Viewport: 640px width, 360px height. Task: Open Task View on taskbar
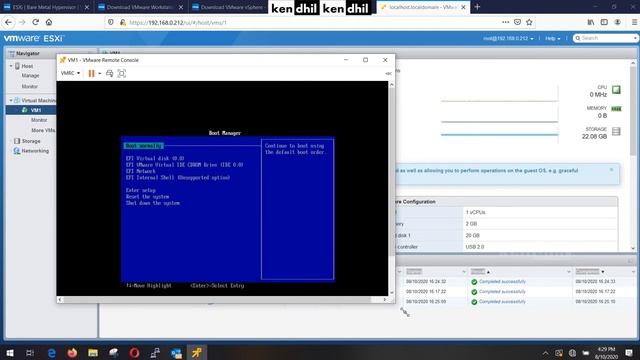[30, 353]
